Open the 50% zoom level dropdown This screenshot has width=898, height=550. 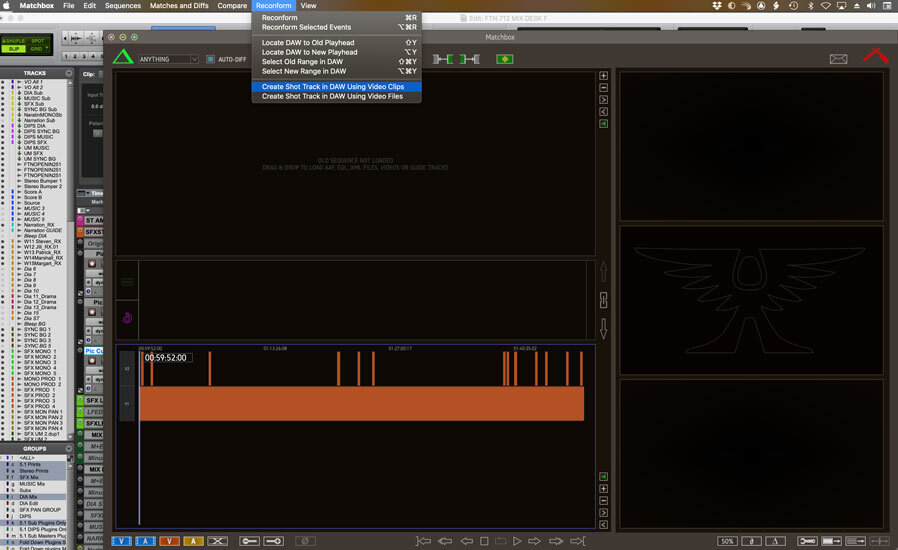(x=727, y=541)
